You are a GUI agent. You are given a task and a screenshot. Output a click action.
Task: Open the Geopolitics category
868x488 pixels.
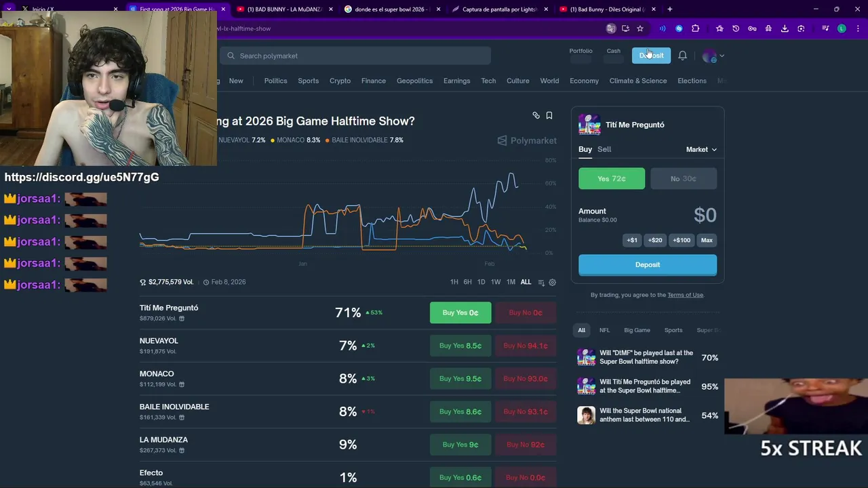(x=414, y=81)
